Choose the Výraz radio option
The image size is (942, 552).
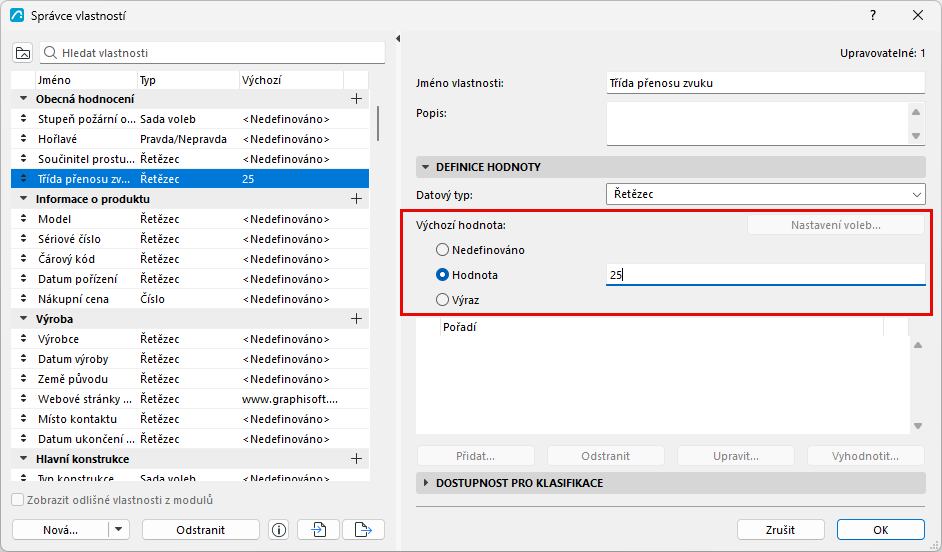pyautogui.click(x=442, y=300)
